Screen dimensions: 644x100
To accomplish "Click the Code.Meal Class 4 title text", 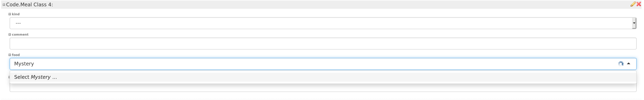I will (29, 5).
